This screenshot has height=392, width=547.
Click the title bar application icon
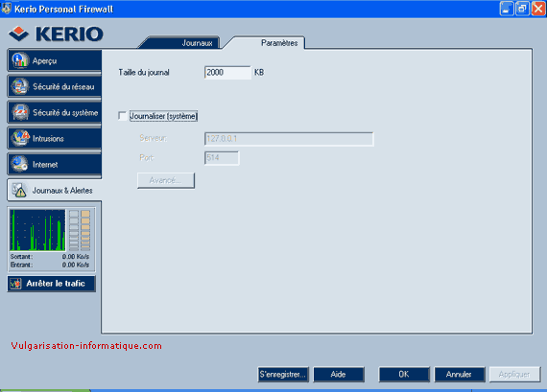[7, 9]
